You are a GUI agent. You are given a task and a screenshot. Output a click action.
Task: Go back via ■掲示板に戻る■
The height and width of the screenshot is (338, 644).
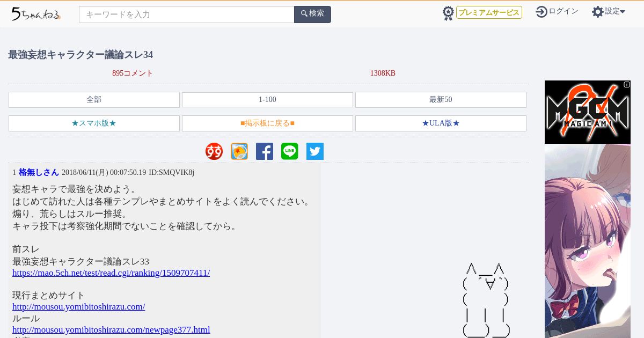(x=267, y=123)
